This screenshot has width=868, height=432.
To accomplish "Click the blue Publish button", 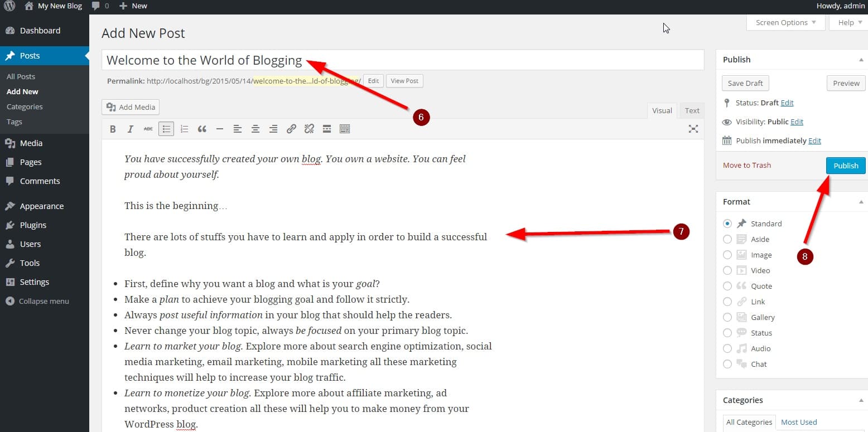I will (x=846, y=166).
